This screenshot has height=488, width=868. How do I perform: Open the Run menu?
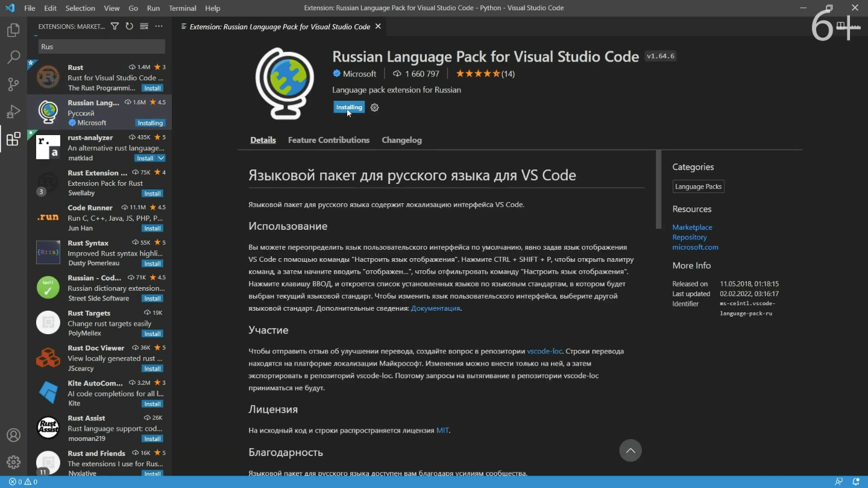click(x=153, y=8)
